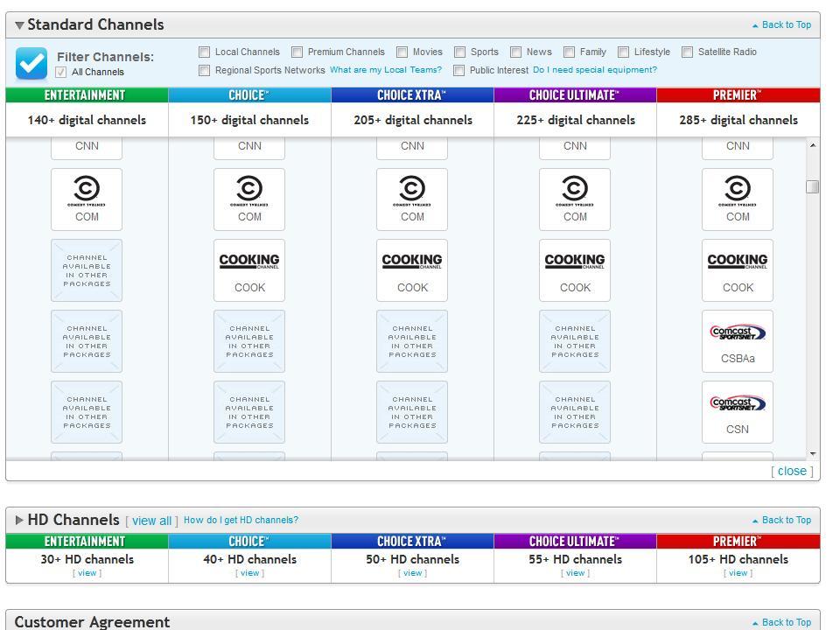The width and height of the screenshot is (840, 630).
Task: View the 55+ HD channels Choice Ultimate list
Action: [x=576, y=572]
